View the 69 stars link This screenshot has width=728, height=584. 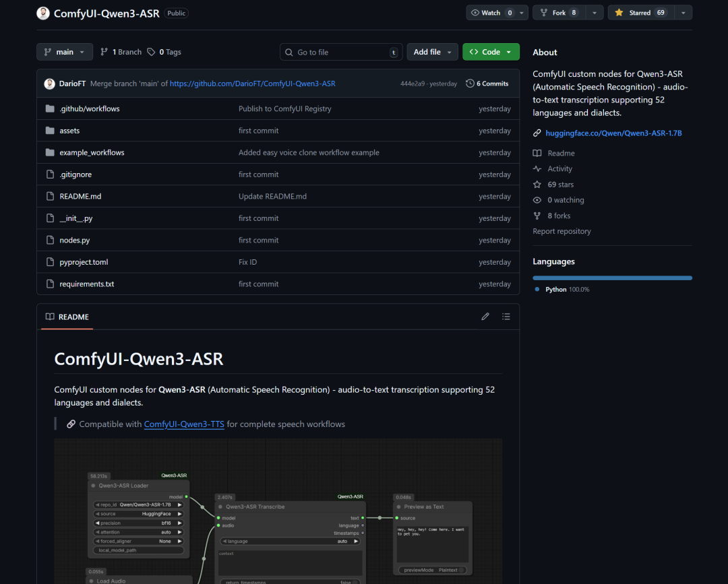click(560, 185)
